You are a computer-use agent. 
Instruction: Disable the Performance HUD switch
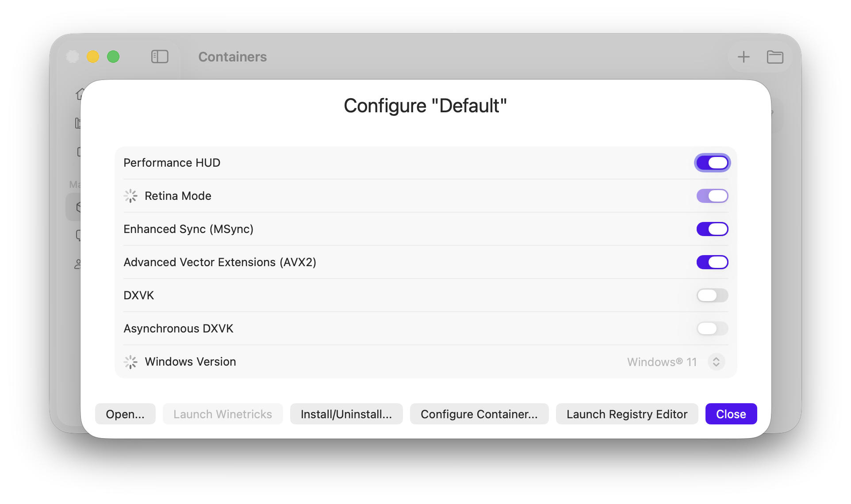tap(712, 163)
